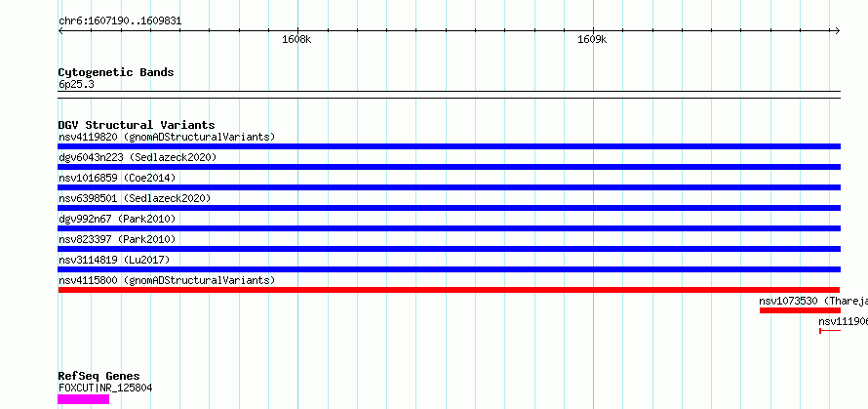The width and height of the screenshot is (868, 409).
Task: Open nsv4115800 gnomADStructuralVariants label
Action: point(167,280)
